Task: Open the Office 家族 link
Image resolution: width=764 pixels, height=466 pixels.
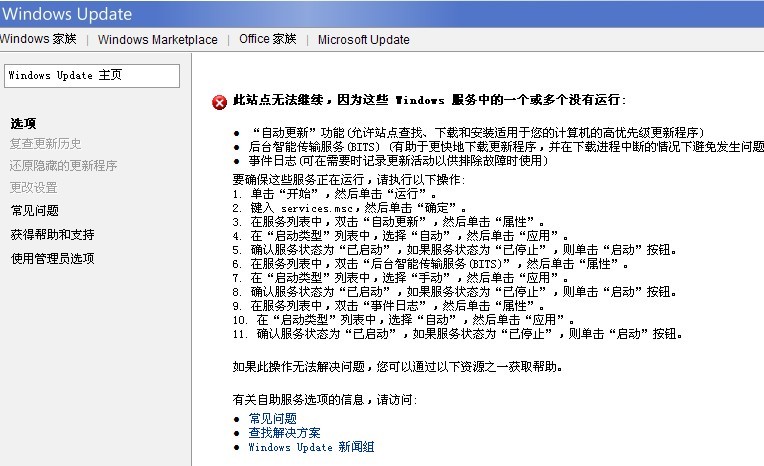Action: [267, 39]
